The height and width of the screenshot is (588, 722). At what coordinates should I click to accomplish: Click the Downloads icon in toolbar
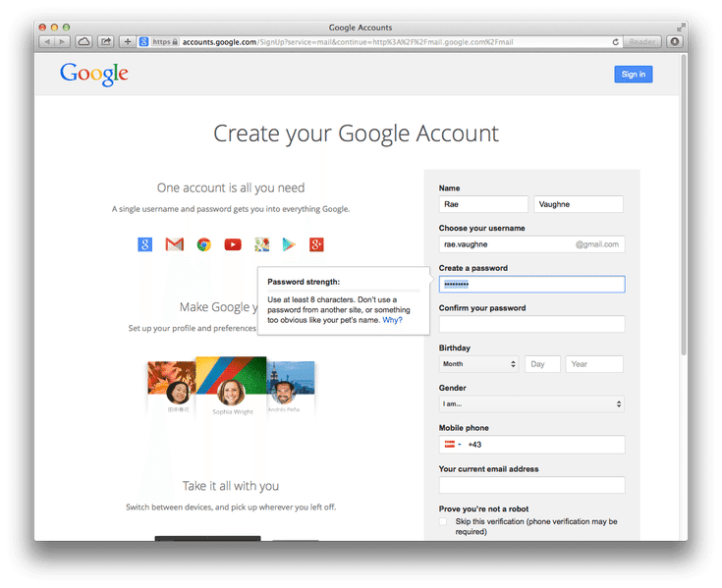tap(675, 42)
